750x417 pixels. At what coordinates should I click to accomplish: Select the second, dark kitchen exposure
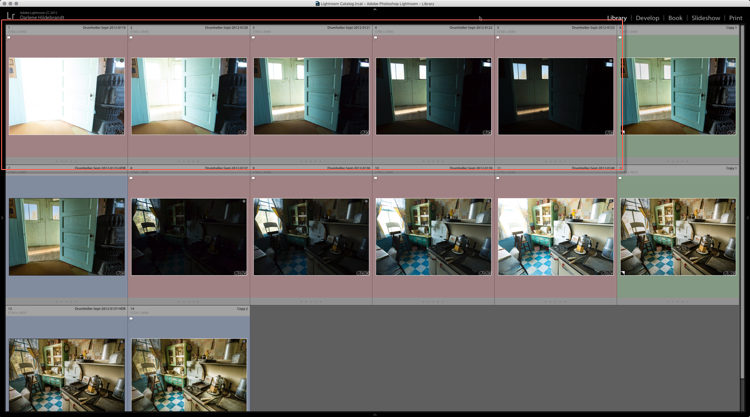311,237
